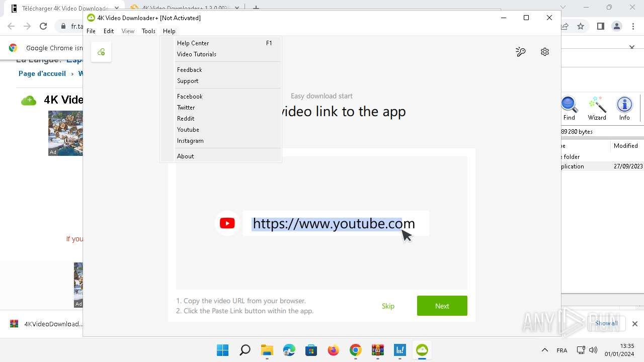The image size is (644, 362).
Task: Click the green Next button
Action: [x=442, y=306]
